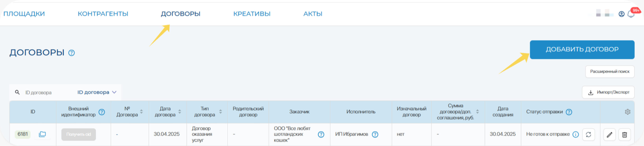The width and height of the screenshot is (644, 146).
Task: Click the refresh status icon in the row
Action: (588, 135)
